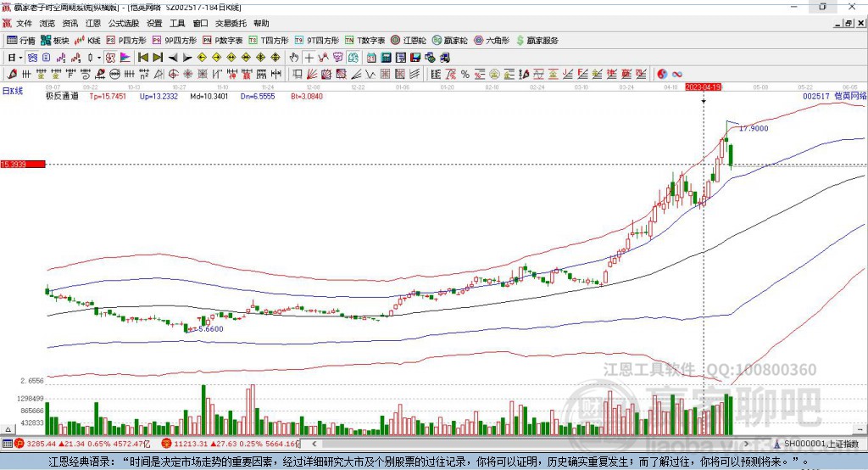Open the 工具 menu
The height and width of the screenshot is (470, 868).
[177, 23]
